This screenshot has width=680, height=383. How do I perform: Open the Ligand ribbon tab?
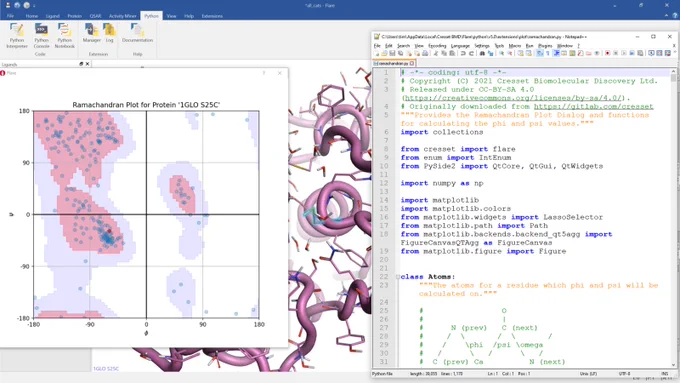tap(52, 16)
